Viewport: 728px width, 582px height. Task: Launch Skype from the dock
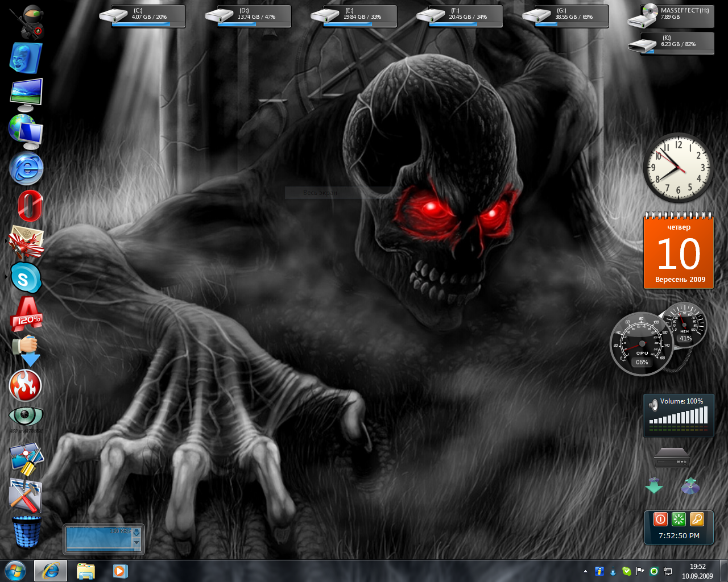[26, 278]
